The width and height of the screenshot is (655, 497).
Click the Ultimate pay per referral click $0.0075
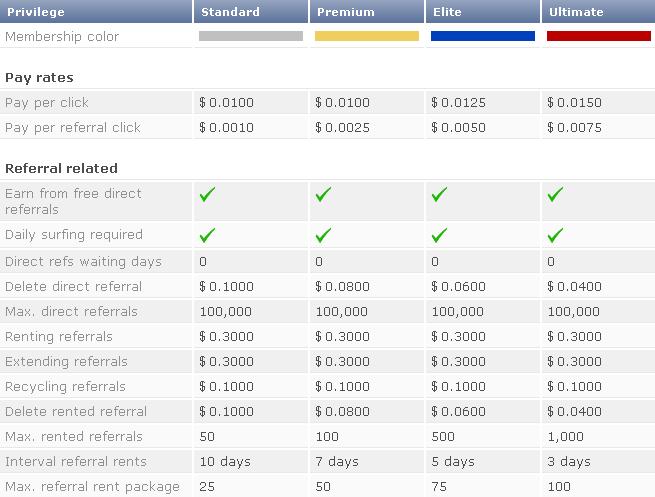[x=574, y=128]
